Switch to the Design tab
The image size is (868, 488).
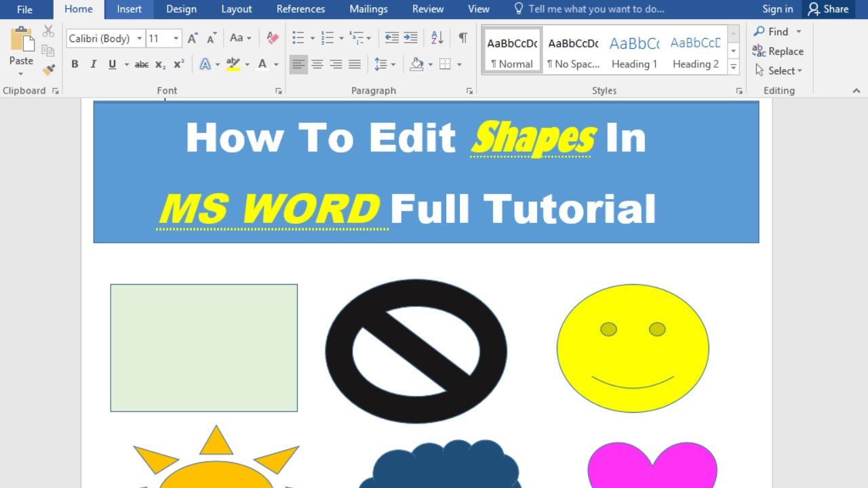(x=181, y=9)
